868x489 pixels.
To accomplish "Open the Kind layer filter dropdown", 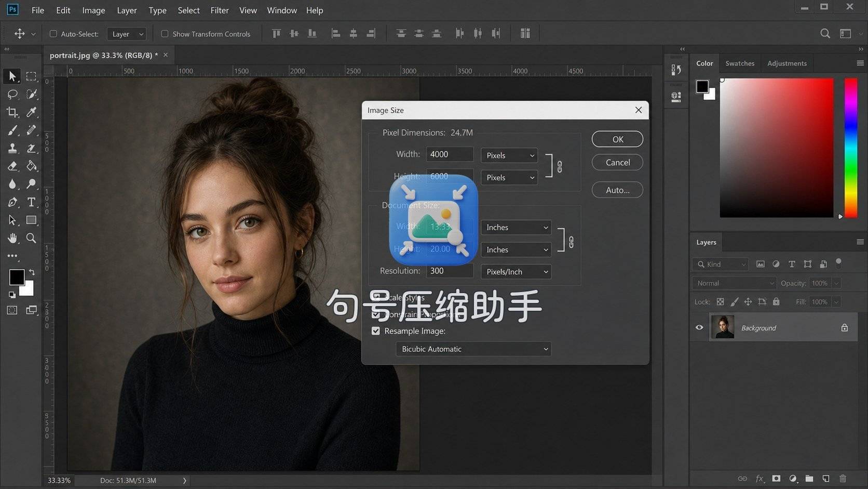I will coord(721,264).
